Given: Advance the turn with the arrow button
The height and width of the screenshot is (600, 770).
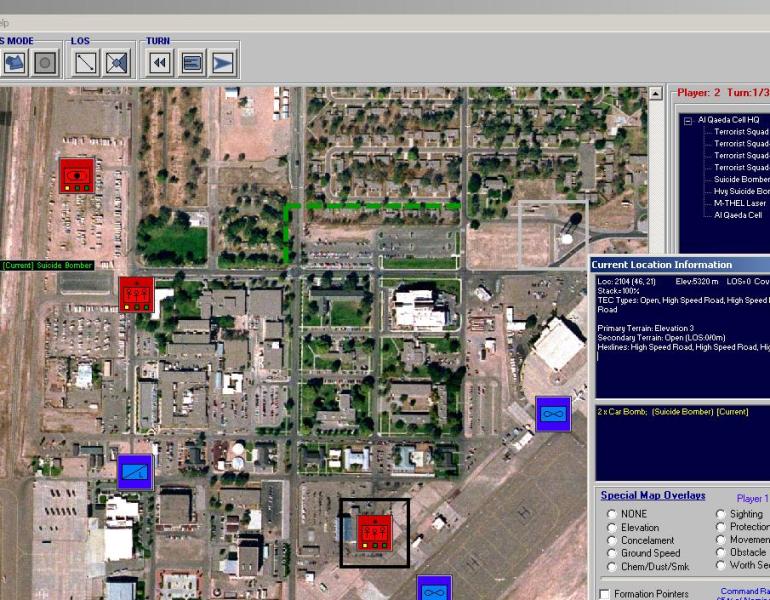Looking at the screenshot, I should click(222, 63).
